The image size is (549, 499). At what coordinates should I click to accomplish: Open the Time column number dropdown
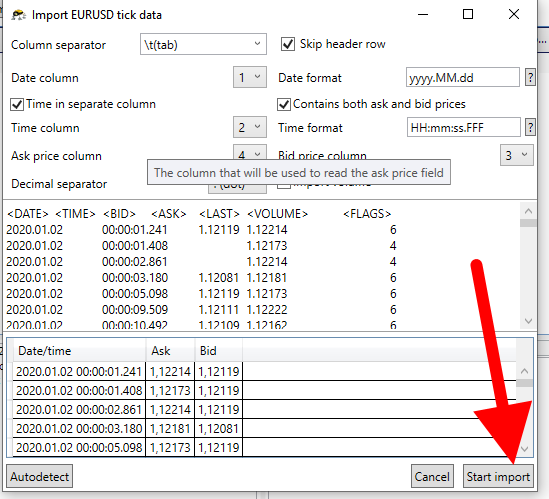[x=250, y=127]
